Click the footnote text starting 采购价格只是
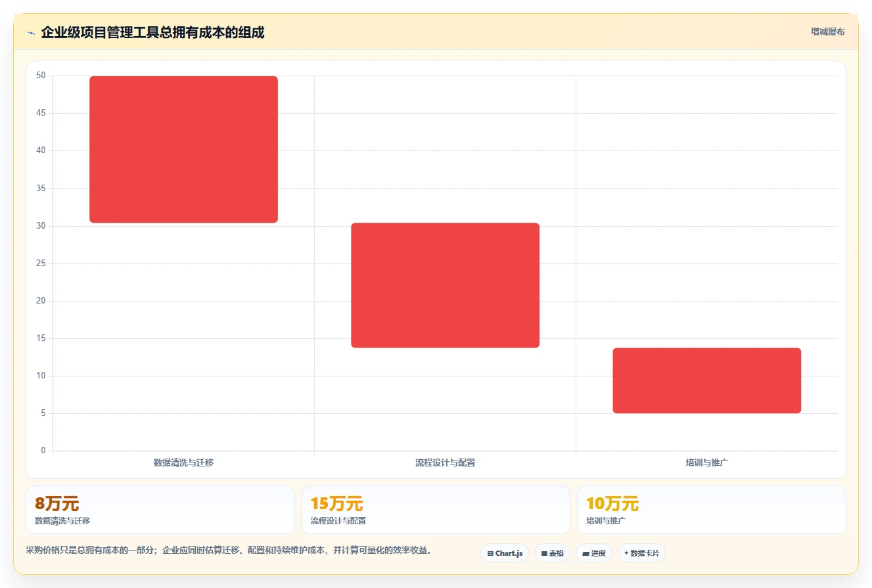This screenshot has height=588, width=872. [229, 550]
